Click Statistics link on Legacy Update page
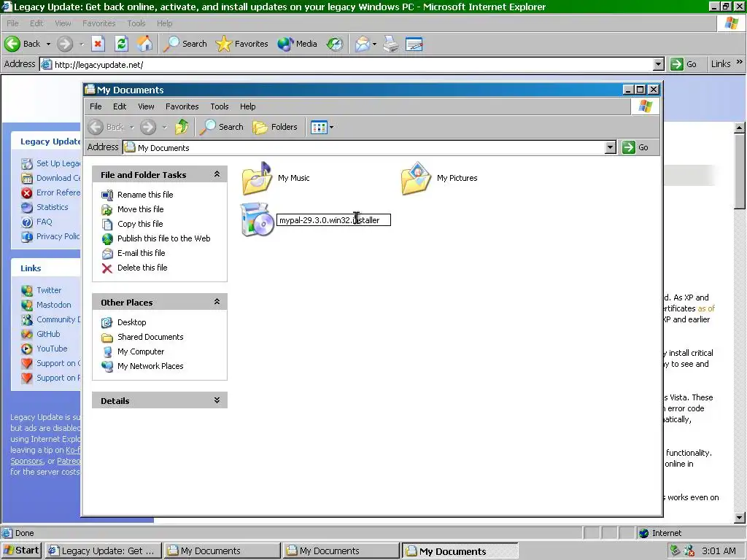The height and width of the screenshot is (560, 747). pos(53,207)
